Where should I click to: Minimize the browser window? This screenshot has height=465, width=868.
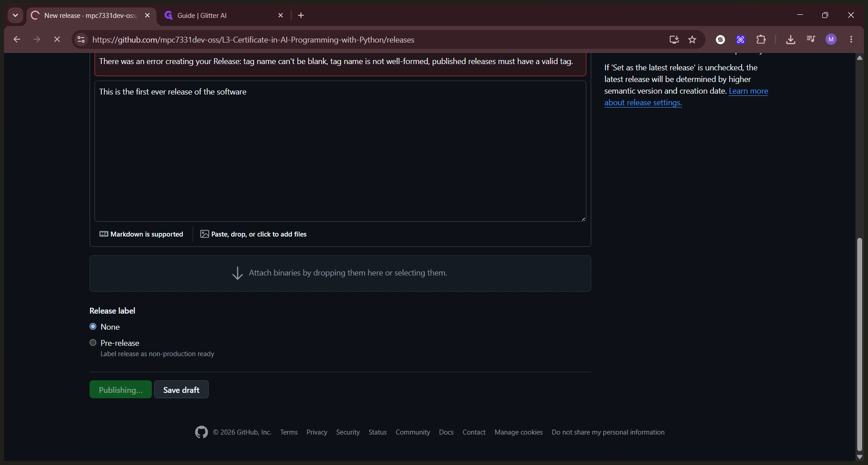(x=800, y=15)
